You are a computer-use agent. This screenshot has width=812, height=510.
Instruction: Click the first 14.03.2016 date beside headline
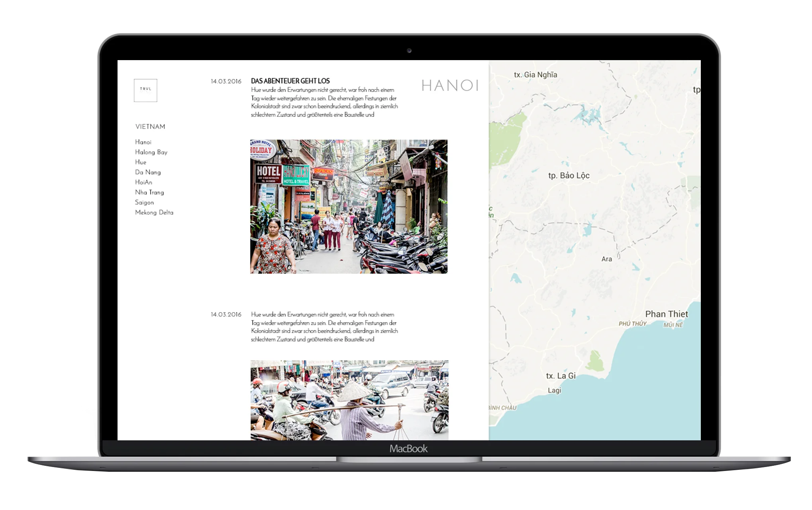pos(226,81)
